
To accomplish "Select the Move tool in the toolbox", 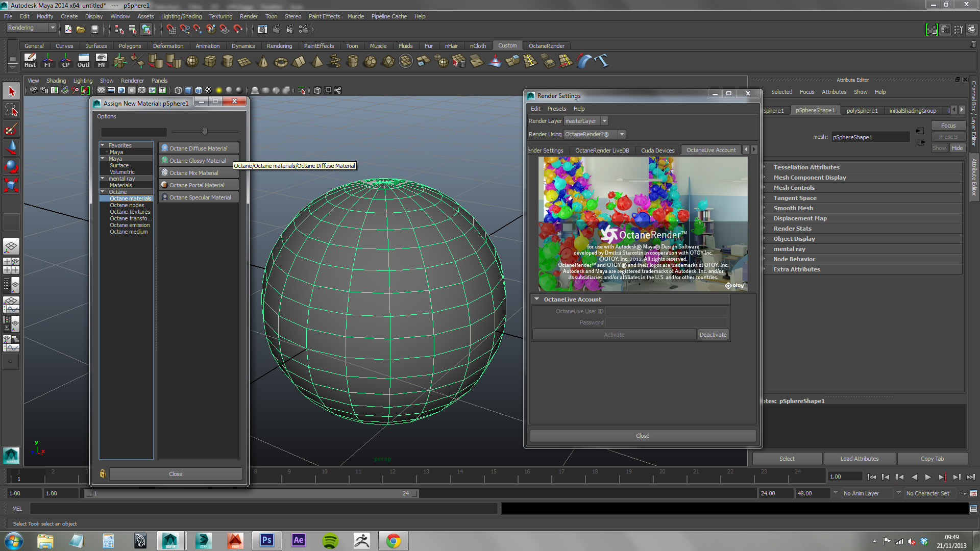I will (x=11, y=147).
